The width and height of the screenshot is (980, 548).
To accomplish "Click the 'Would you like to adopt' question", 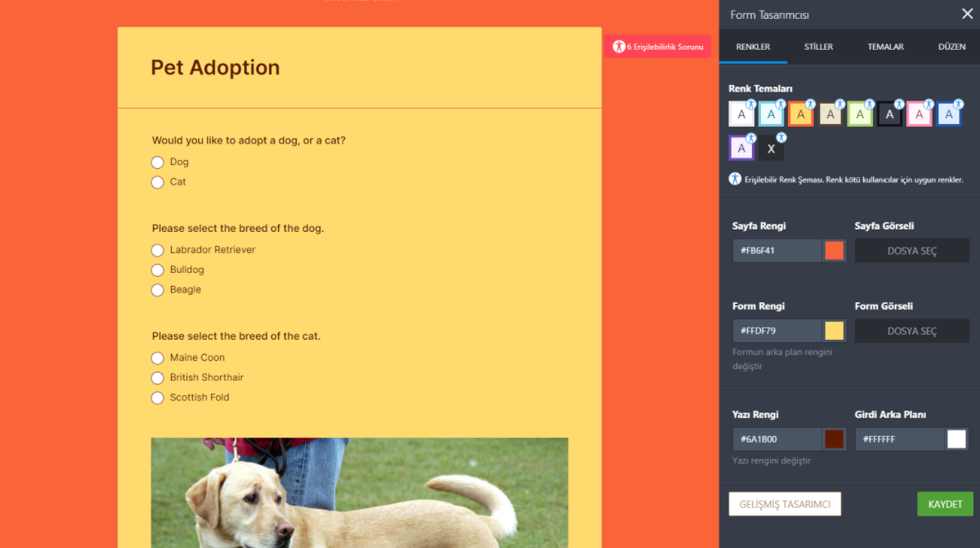I will click(x=248, y=140).
